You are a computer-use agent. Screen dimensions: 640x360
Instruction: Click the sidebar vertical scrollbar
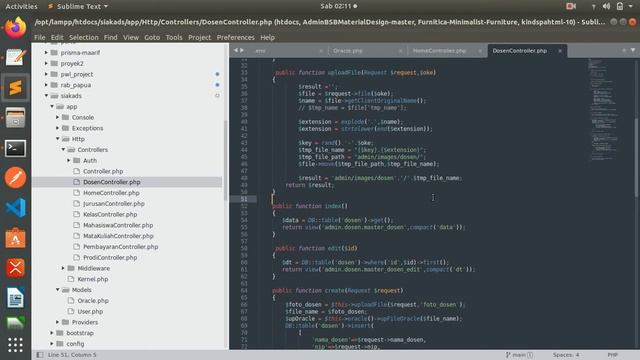[x=226, y=160]
